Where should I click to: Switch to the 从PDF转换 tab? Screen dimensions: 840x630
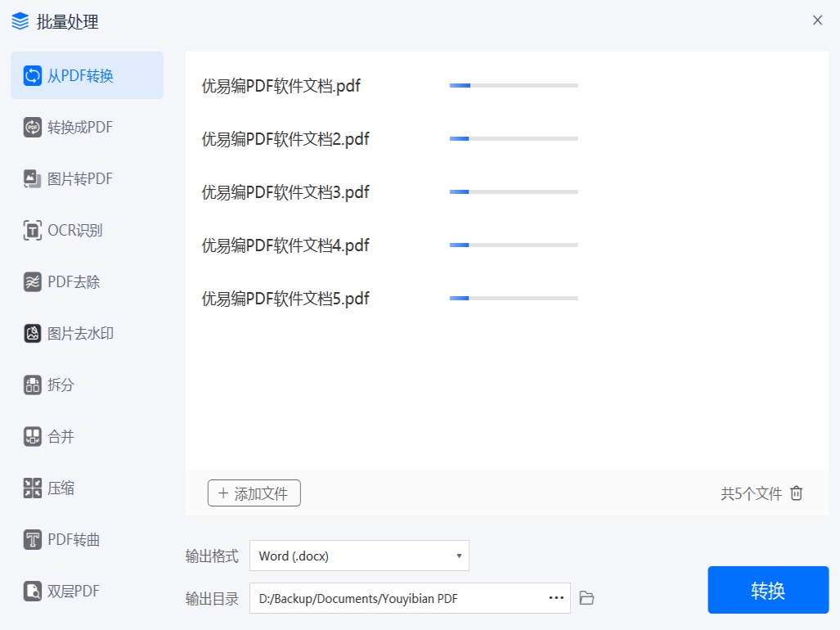pyautogui.click(x=87, y=76)
